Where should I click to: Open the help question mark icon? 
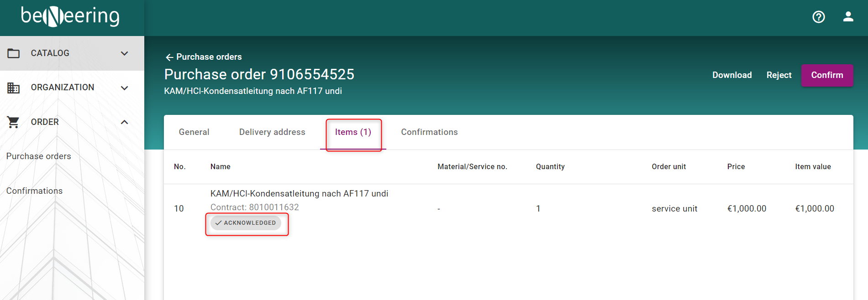pyautogui.click(x=818, y=17)
